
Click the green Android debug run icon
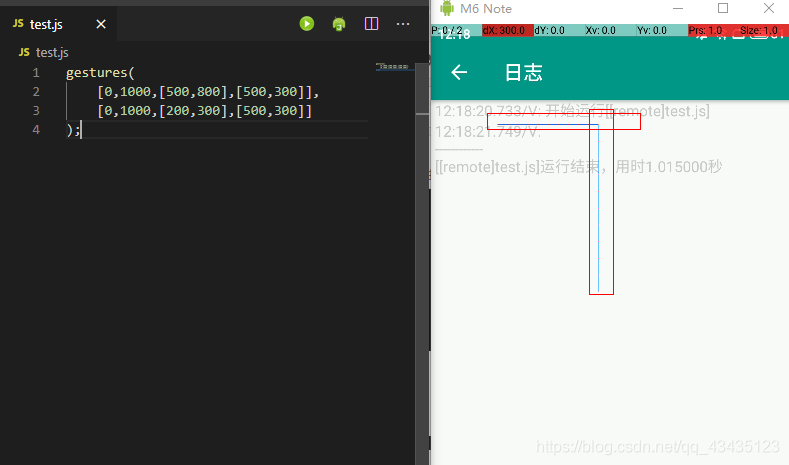click(339, 24)
